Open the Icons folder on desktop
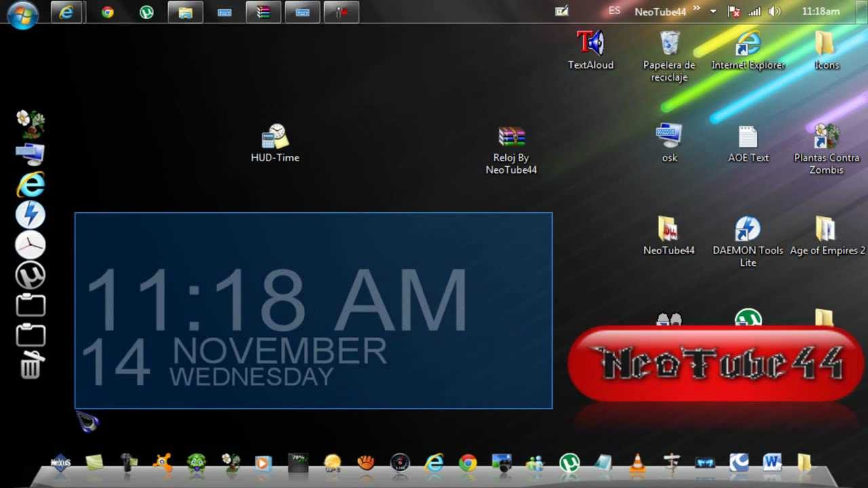Screen dimensions: 868x488 pyautogui.click(x=827, y=50)
